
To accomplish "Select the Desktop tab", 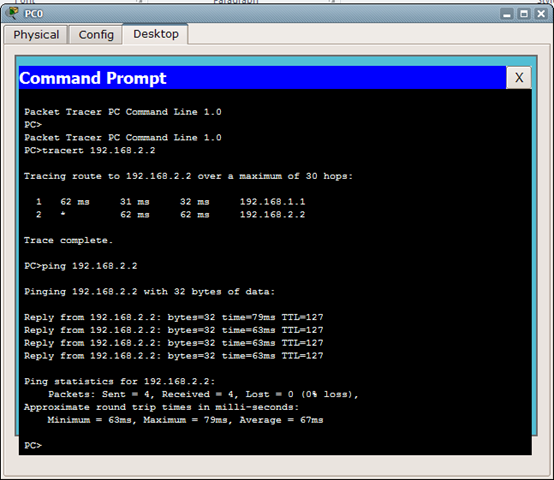I will click(x=155, y=34).
